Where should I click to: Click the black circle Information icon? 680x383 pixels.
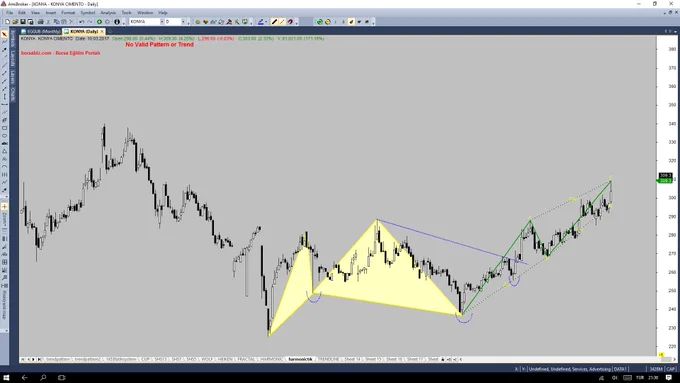tap(117, 22)
